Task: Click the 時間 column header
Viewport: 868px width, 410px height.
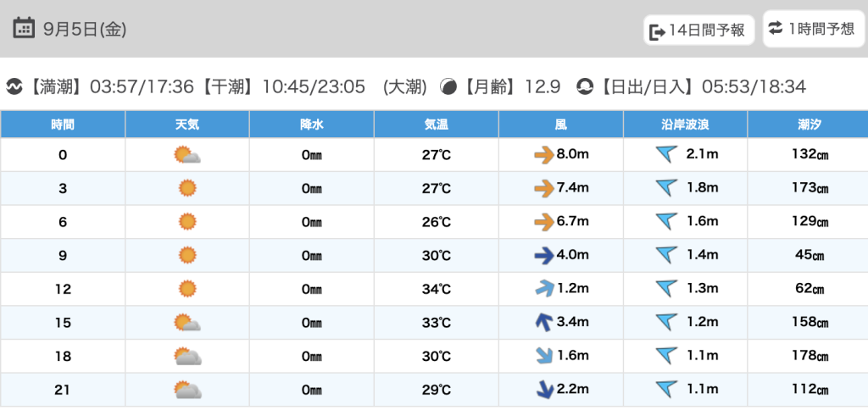Action: coord(63,125)
